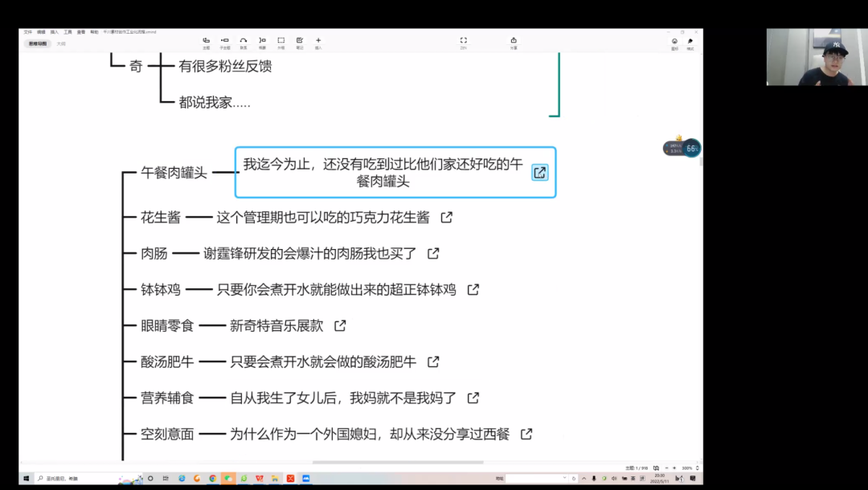Open link icon beside 巧克力花生酱 topic
The height and width of the screenshot is (490, 868).
pyautogui.click(x=447, y=218)
